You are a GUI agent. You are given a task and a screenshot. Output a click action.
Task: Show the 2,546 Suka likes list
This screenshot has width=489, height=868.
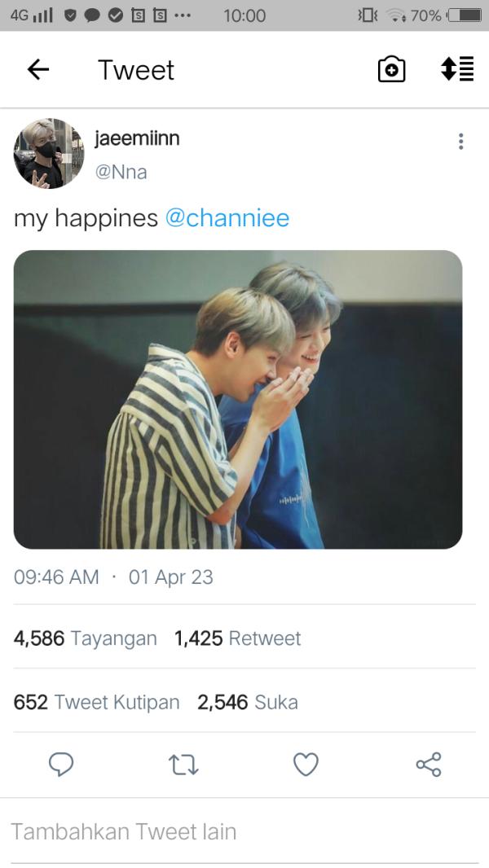[x=248, y=702]
